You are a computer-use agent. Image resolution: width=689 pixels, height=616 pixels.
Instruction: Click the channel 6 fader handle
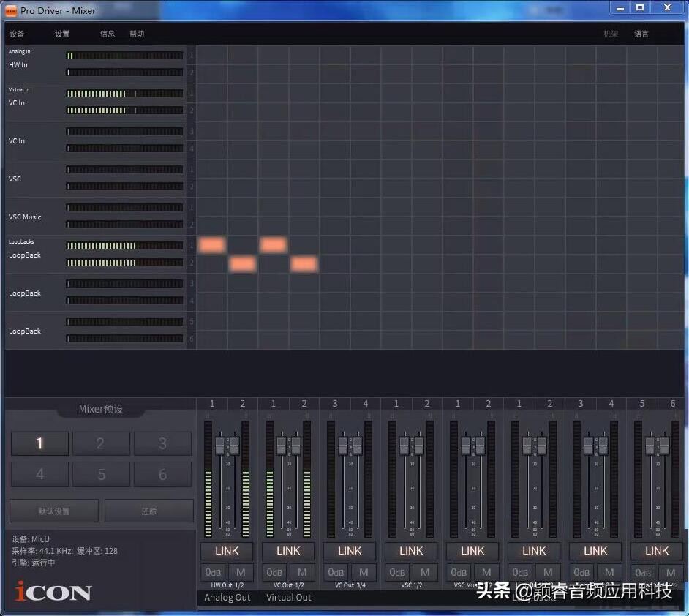(665, 446)
